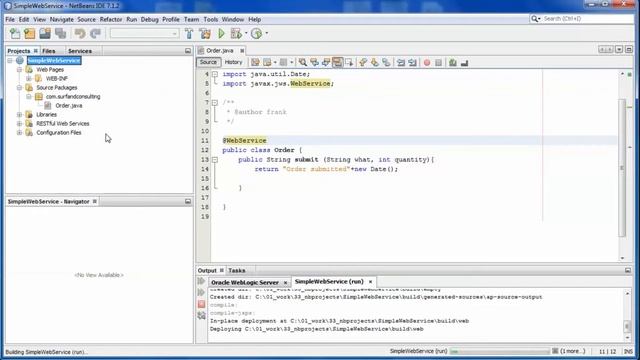Image resolution: width=640 pixels, height=360 pixels.
Task: Click the output panel vertical scrollbar thumb
Action: (x=627, y=326)
